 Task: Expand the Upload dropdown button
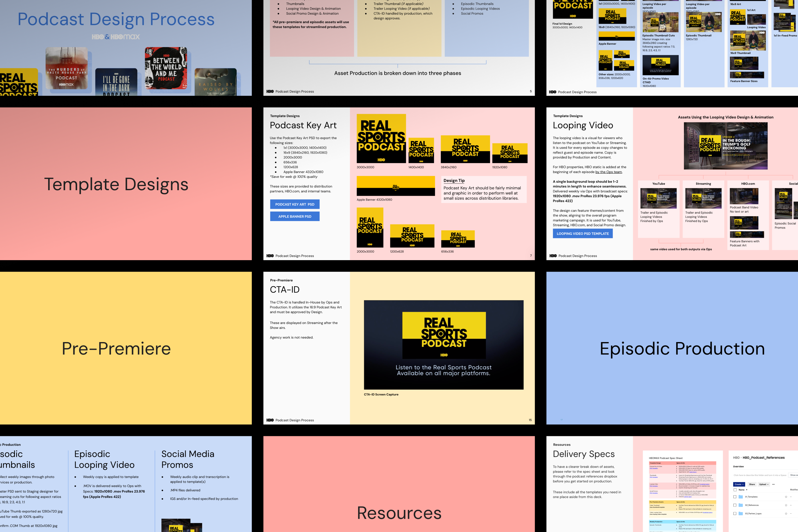coord(764,484)
